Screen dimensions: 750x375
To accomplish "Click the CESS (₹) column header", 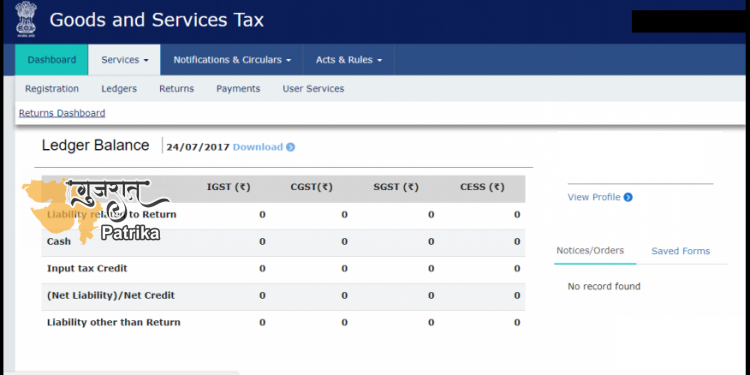I will click(482, 188).
